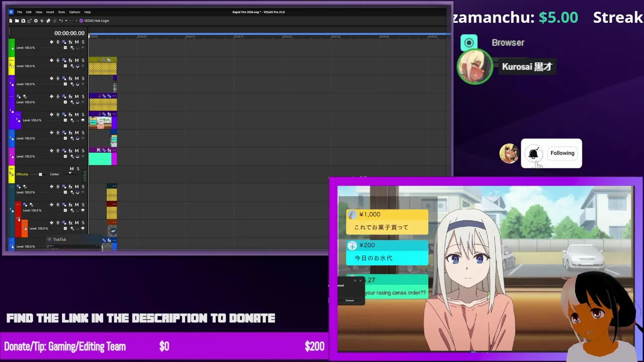Open the three-dot menu on track 1 header
Image resolution: width=644 pixels, height=362 pixels.
pyautogui.click(x=12, y=42)
